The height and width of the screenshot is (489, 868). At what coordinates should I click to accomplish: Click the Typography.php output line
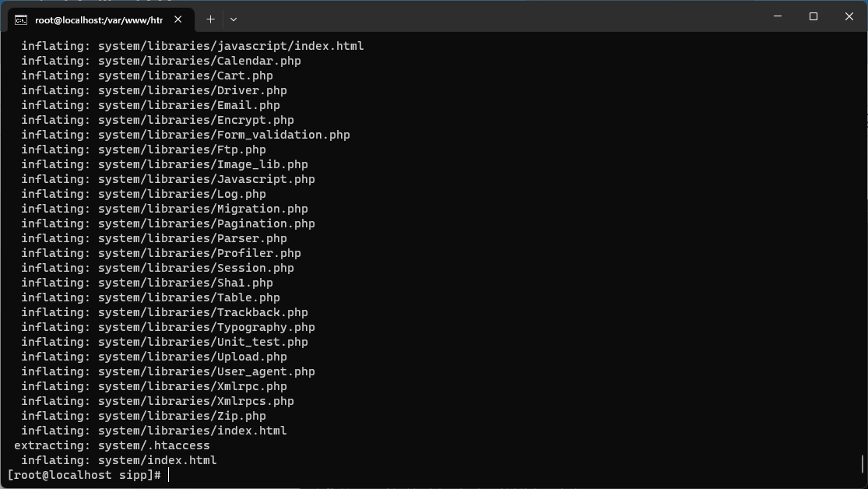coord(167,327)
